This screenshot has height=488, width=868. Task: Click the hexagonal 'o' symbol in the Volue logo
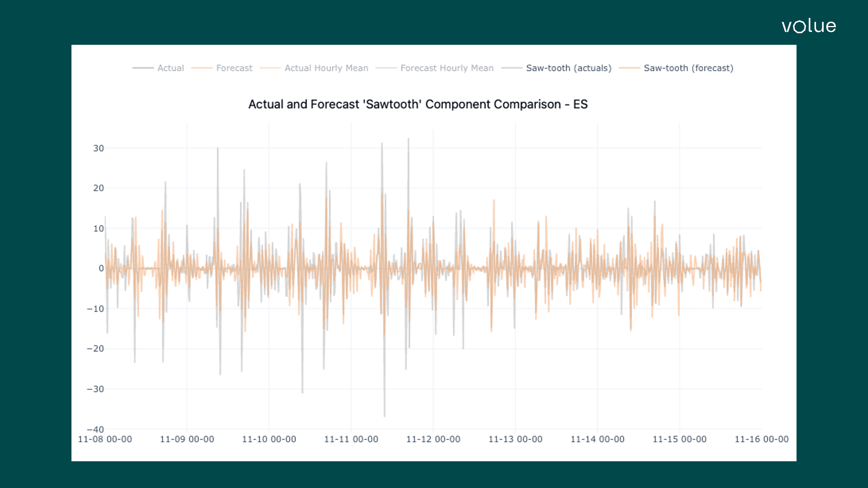pos(800,27)
